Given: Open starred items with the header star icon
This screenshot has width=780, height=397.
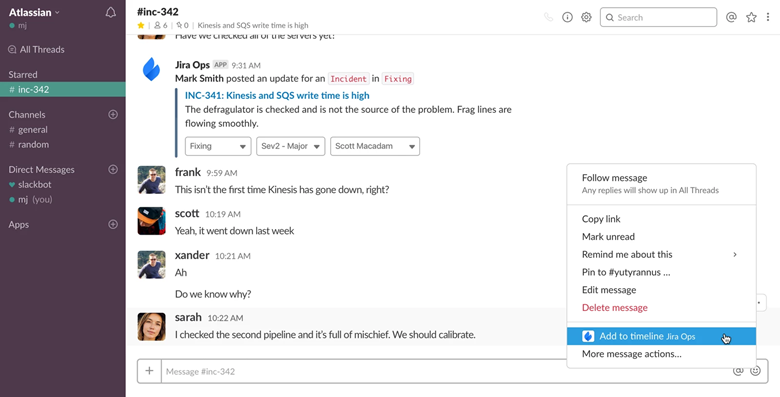Looking at the screenshot, I should click(751, 17).
